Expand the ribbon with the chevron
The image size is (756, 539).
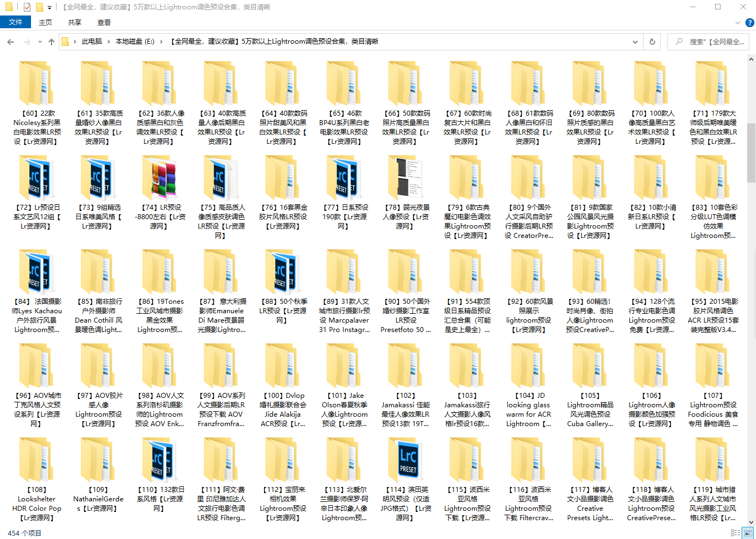(x=737, y=23)
